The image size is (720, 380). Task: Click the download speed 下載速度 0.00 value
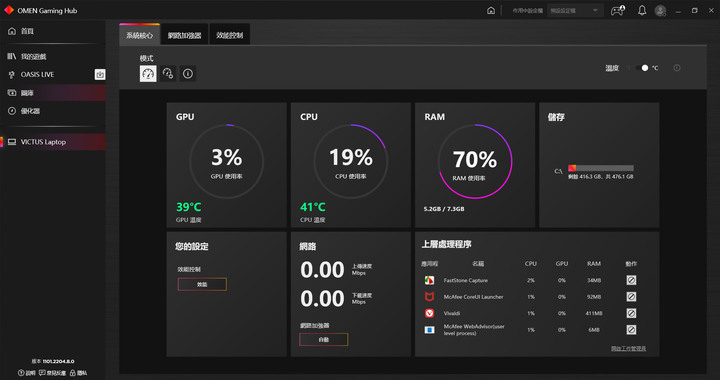pos(322,299)
